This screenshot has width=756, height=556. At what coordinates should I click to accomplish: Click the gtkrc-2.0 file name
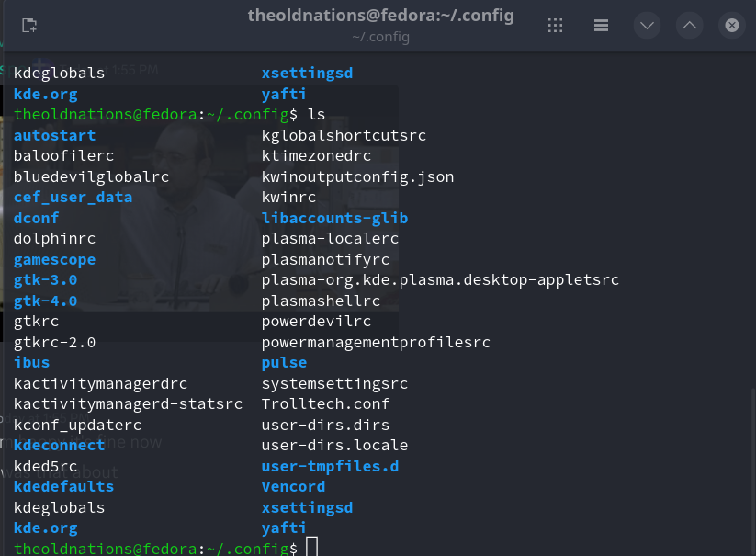point(54,343)
